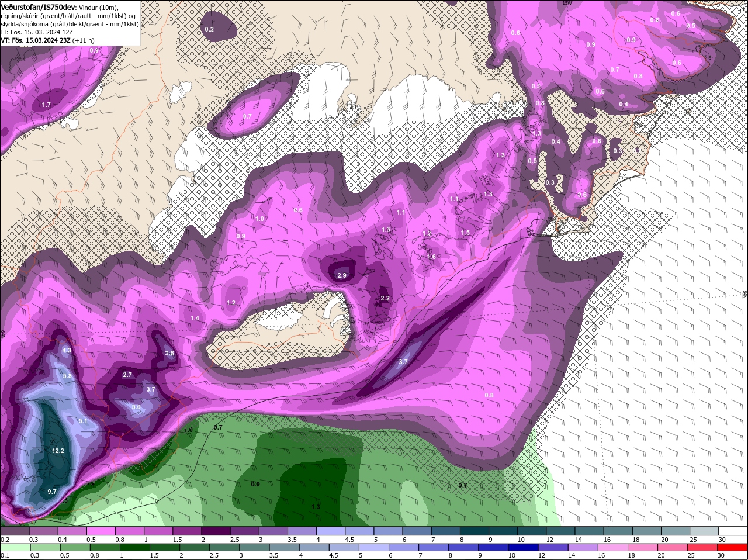
Task: Click the 1.4 value label on map
Action: [x=195, y=318]
